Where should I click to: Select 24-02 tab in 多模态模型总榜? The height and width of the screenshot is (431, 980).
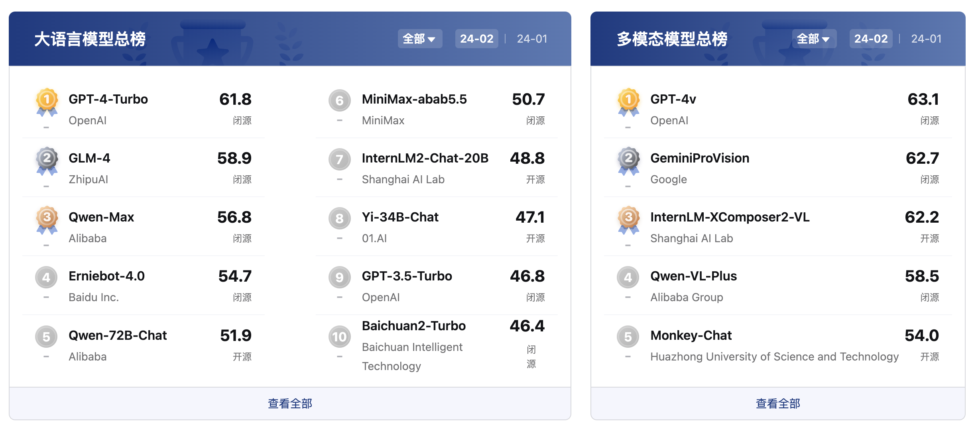tap(871, 39)
